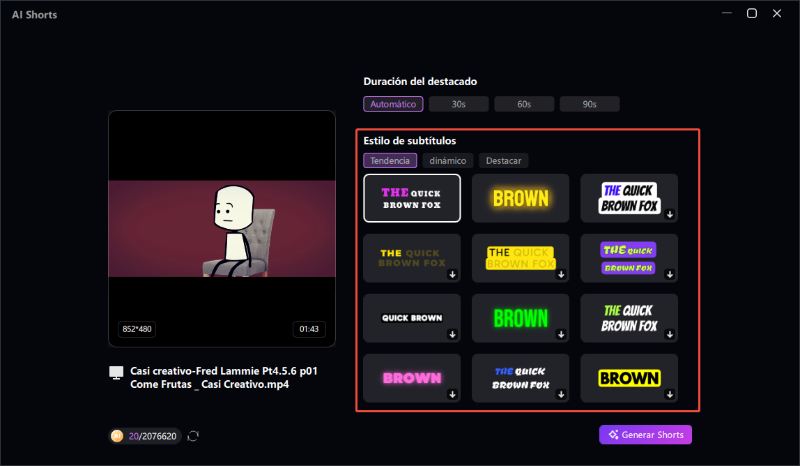Set highlight duration to 30s

(x=458, y=104)
